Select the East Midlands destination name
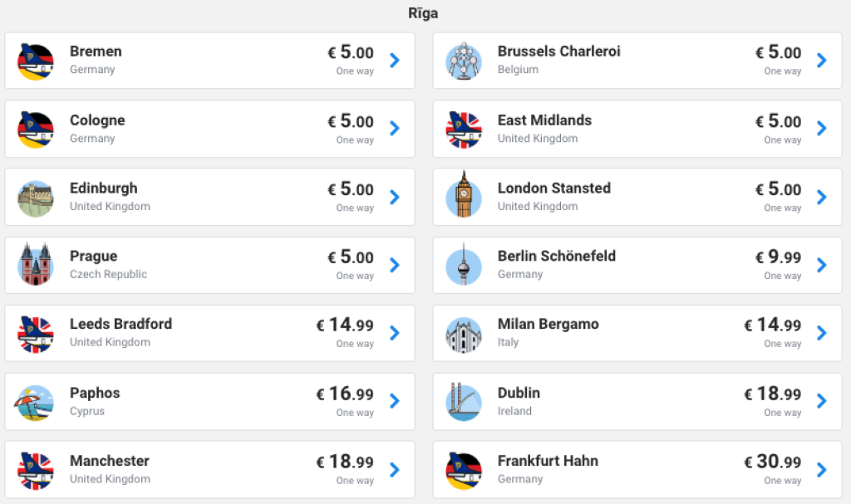This screenshot has height=504, width=851. coord(544,120)
